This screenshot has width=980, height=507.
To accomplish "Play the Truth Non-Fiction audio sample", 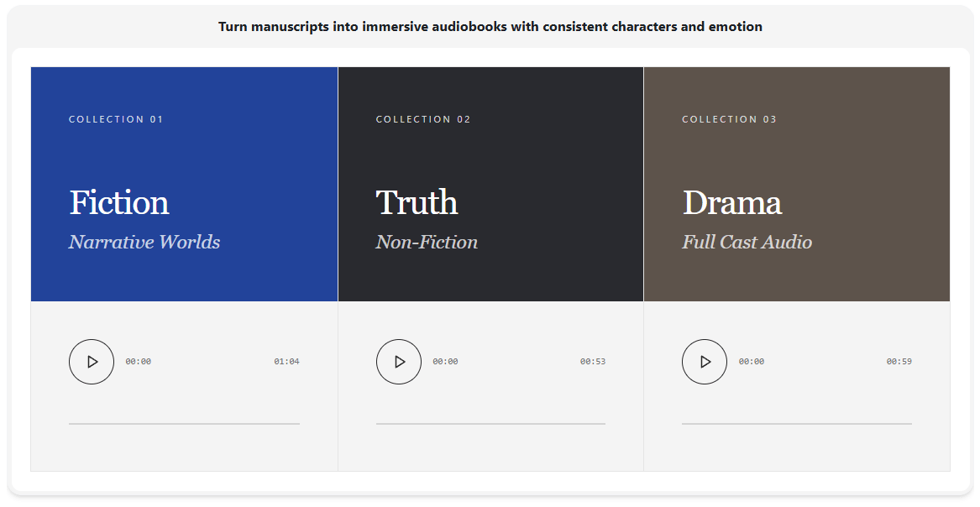I will point(399,362).
